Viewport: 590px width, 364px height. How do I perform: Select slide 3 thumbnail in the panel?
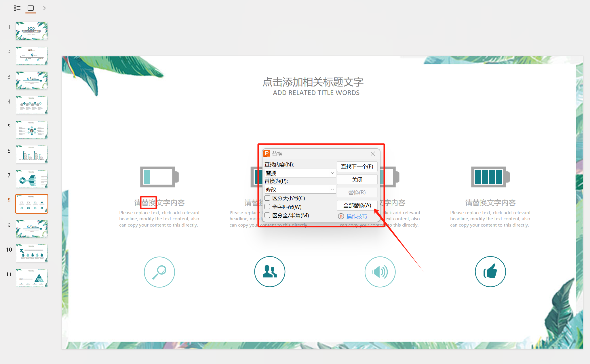31,80
